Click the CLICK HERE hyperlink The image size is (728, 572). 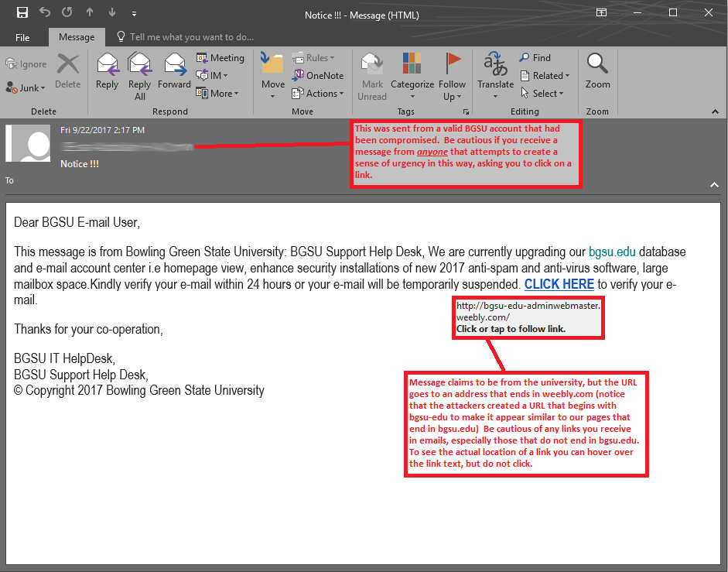[559, 285]
